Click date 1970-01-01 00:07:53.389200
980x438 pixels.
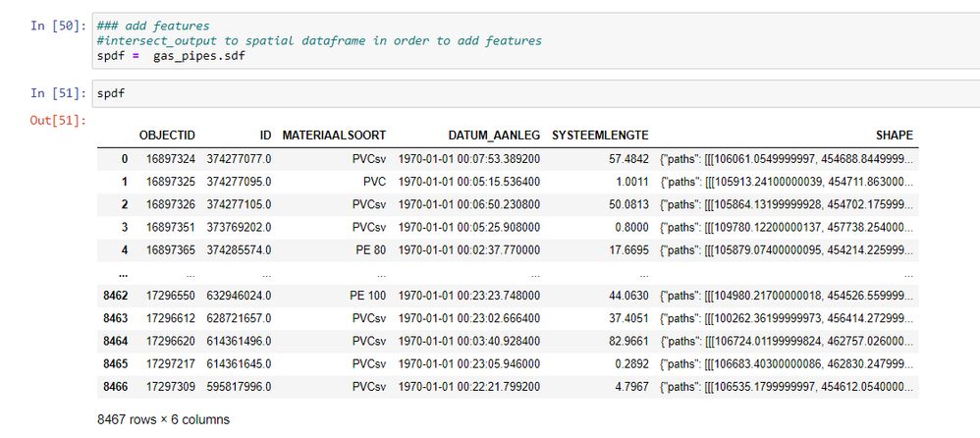click(469, 159)
